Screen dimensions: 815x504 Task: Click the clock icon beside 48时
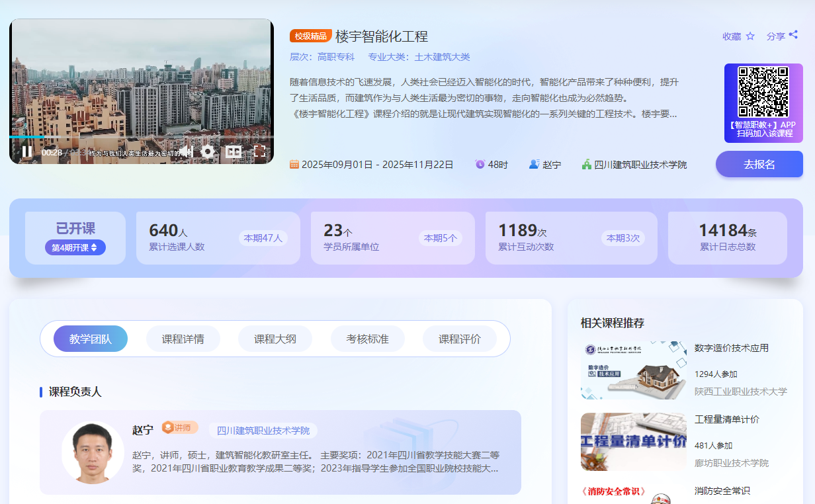click(x=480, y=164)
